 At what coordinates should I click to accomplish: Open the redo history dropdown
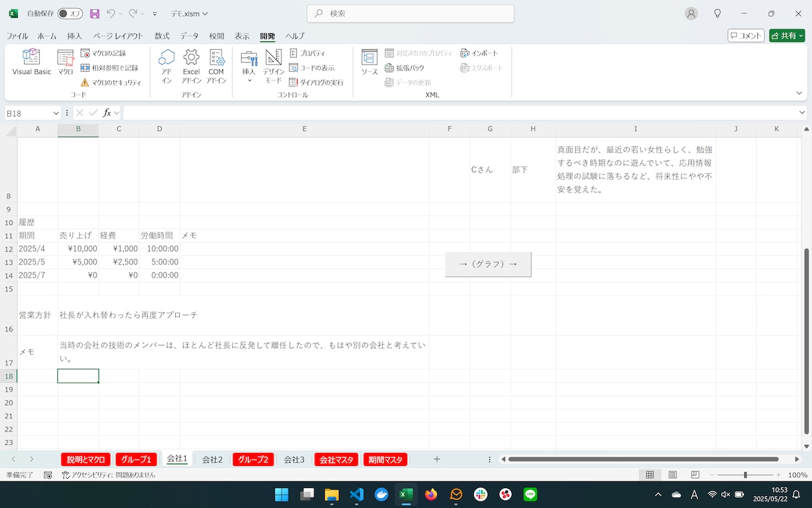coord(142,13)
